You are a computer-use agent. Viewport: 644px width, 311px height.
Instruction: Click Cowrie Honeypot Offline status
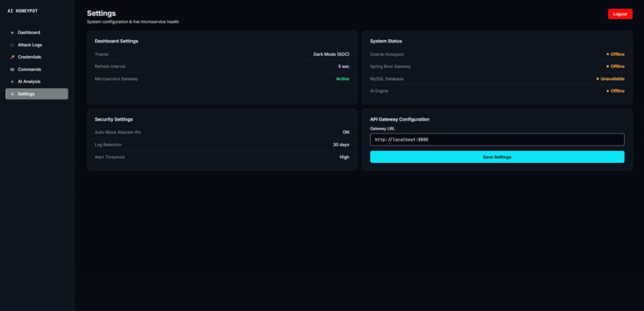(615, 54)
